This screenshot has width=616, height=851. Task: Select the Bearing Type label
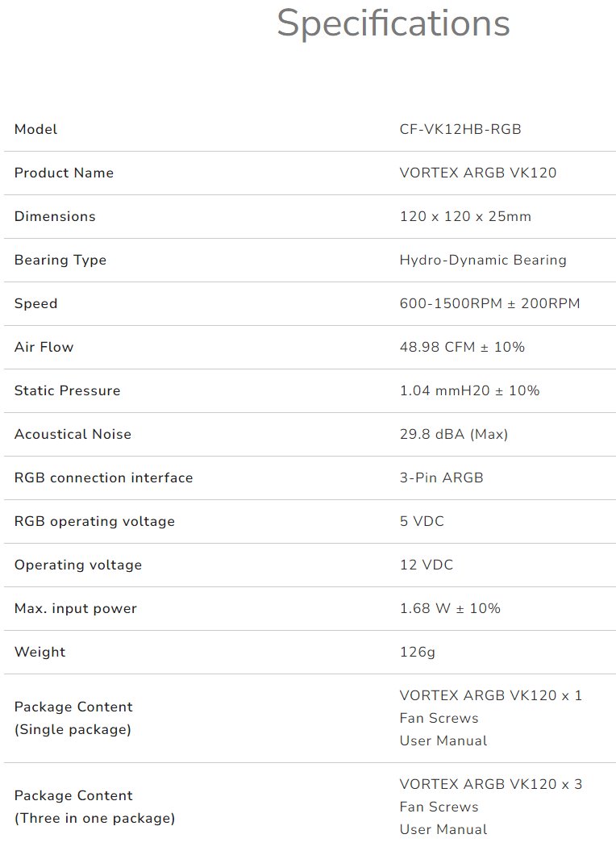click(60, 260)
